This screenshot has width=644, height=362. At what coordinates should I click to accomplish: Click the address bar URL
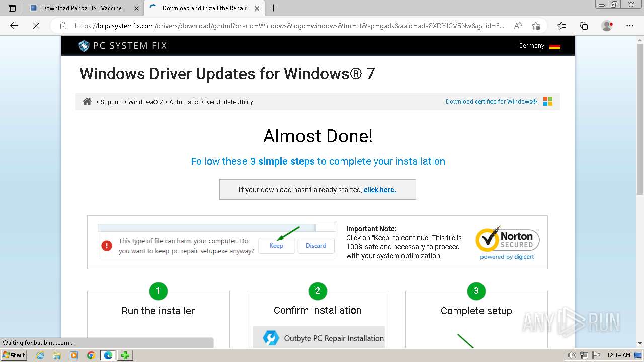(289, 26)
